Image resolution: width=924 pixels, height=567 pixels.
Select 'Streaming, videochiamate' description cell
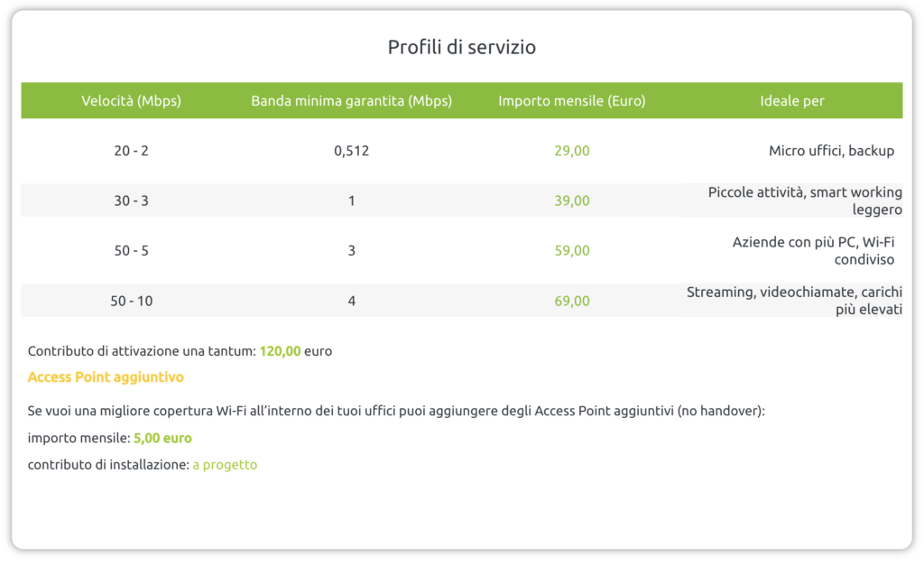(x=794, y=301)
